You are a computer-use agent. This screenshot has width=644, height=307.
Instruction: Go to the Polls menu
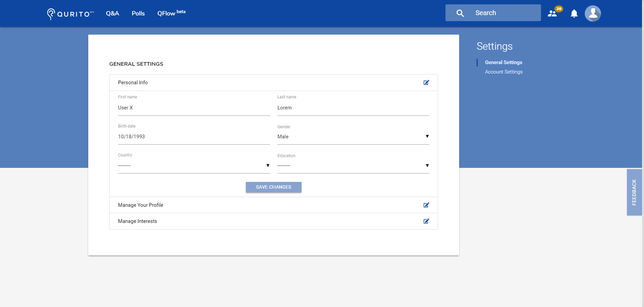click(138, 13)
